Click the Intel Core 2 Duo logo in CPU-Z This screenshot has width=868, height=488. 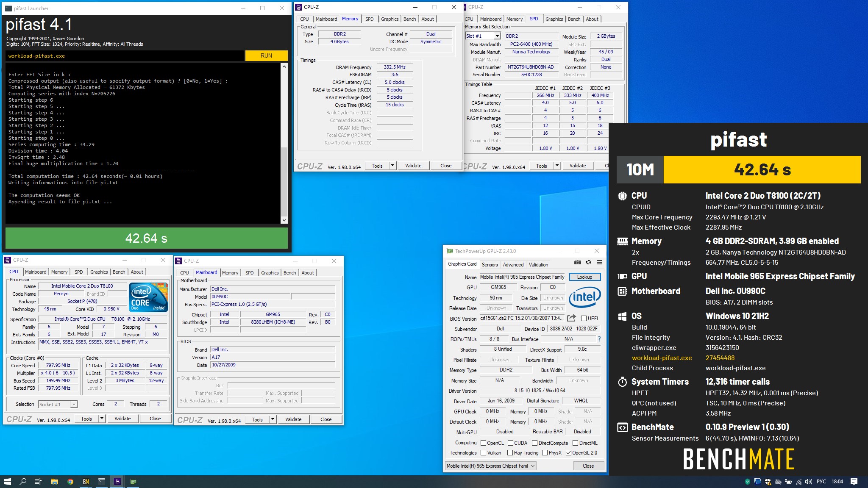pyautogui.click(x=148, y=297)
